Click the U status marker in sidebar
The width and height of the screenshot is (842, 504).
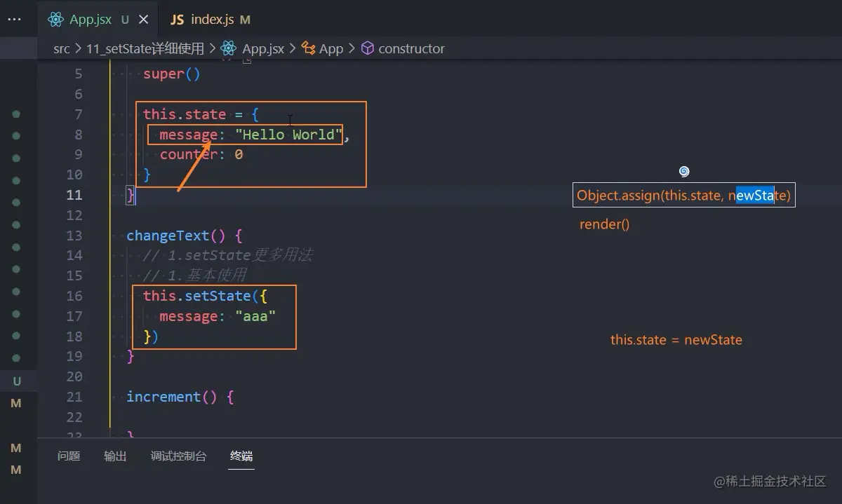click(x=16, y=381)
